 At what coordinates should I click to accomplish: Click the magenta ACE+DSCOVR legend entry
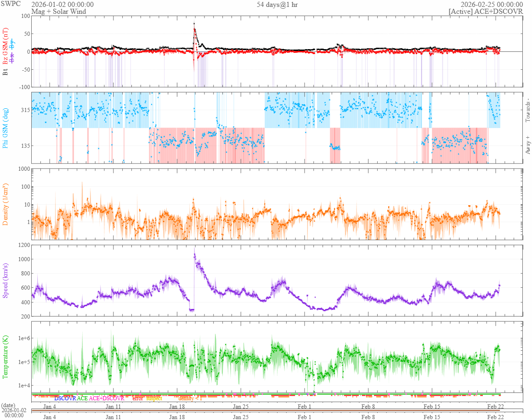click(x=107, y=398)
